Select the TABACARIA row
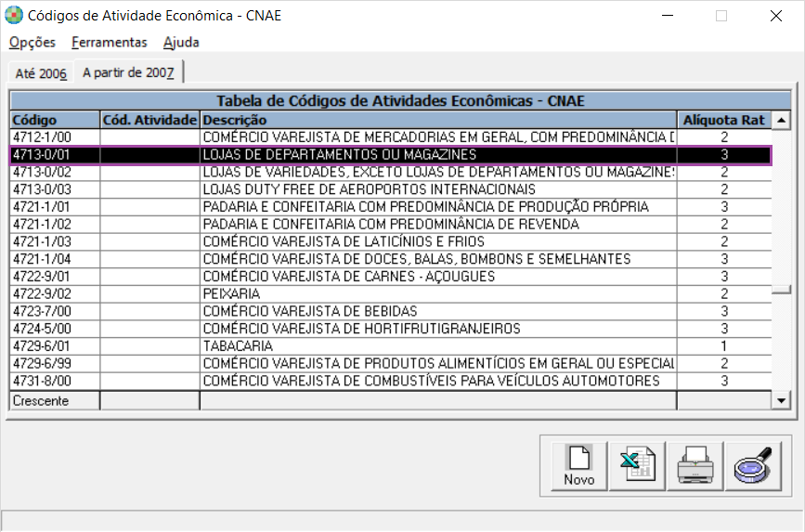 tap(391, 346)
